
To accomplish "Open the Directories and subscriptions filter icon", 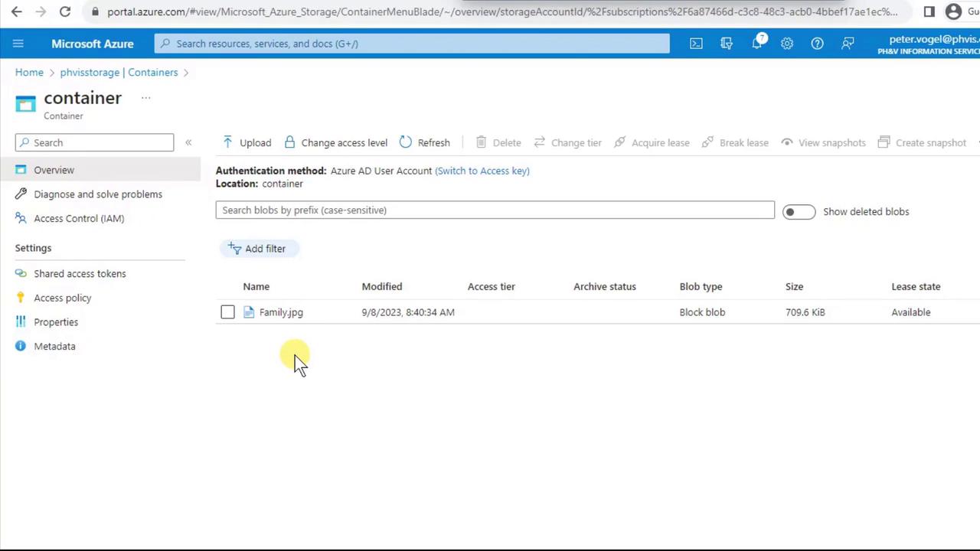I will pyautogui.click(x=727, y=44).
